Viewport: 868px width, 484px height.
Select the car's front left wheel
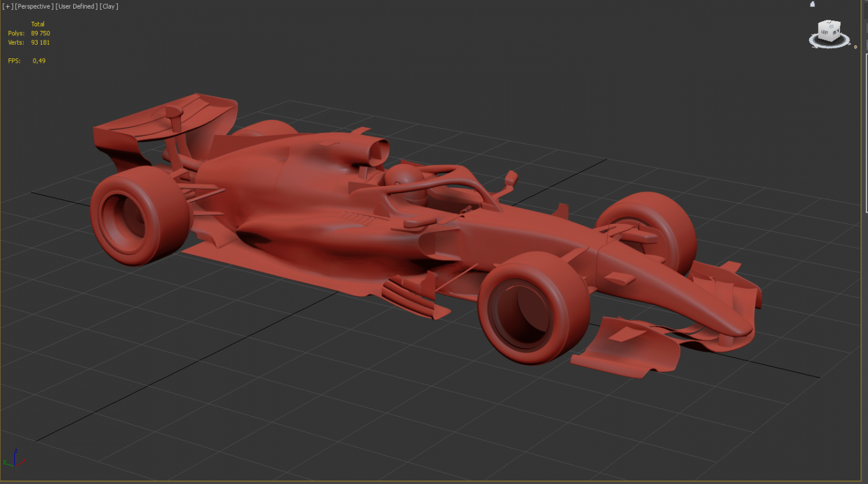[532, 307]
